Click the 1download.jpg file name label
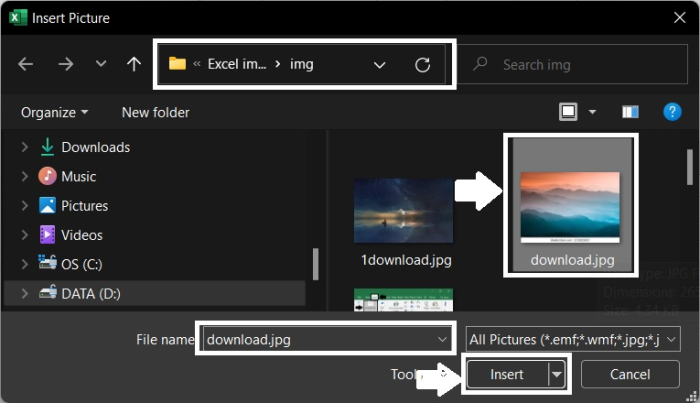700x403 pixels. click(x=406, y=260)
